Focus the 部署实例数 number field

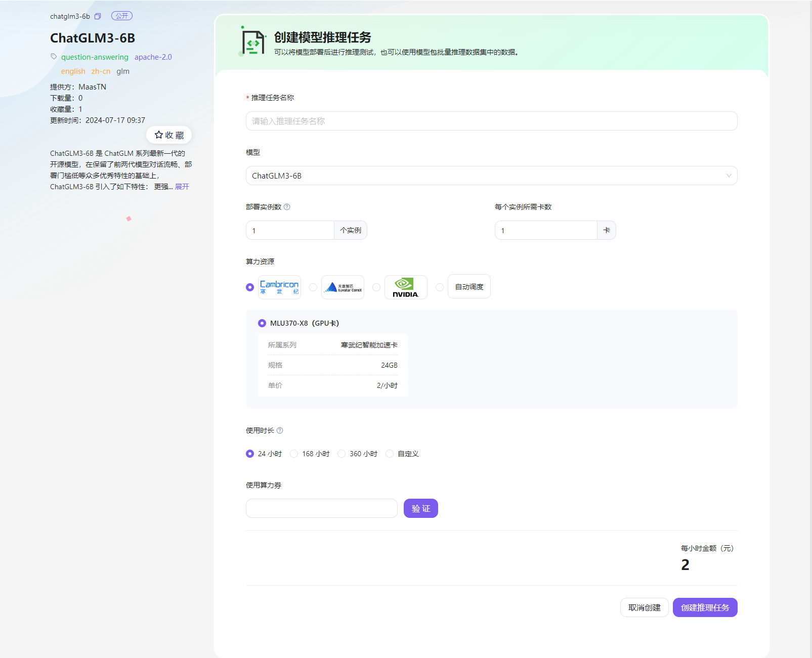coord(290,230)
